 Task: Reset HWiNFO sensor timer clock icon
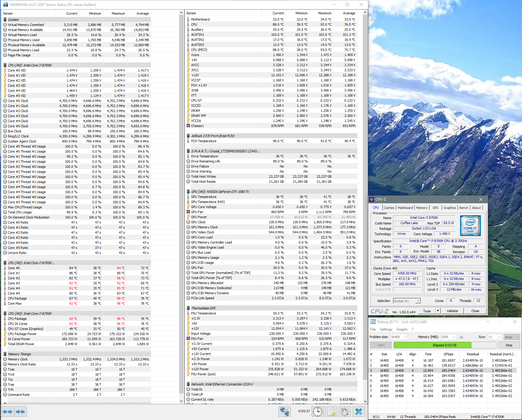tap(318, 412)
